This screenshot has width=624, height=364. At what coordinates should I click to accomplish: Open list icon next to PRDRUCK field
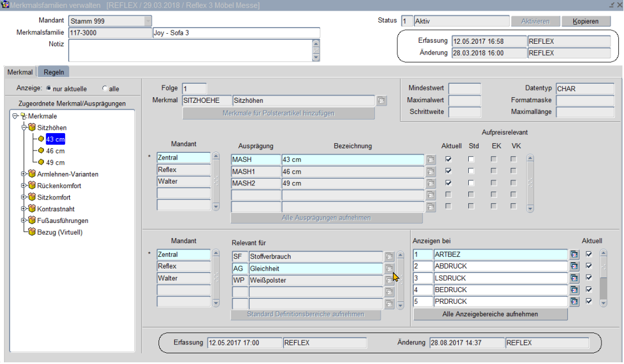pyautogui.click(x=574, y=302)
